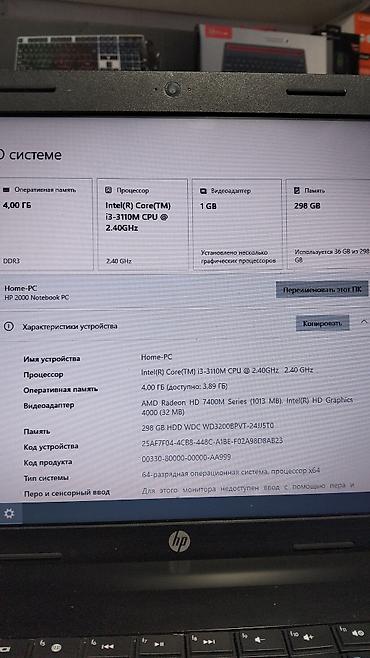Select the RAM icon in Оперативная память card
The height and width of the screenshot is (658, 370).
click(x=6, y=190)
